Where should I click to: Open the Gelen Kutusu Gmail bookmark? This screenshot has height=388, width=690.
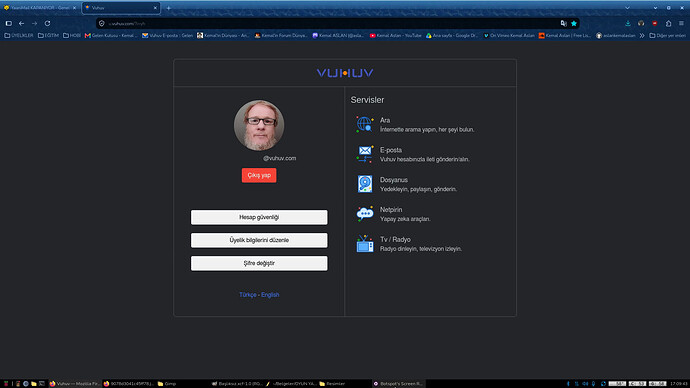coord(111,36)
